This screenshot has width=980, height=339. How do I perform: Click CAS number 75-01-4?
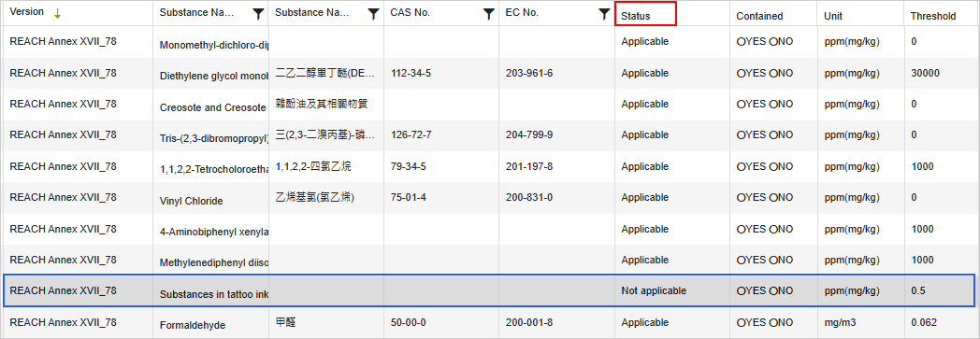408,197
